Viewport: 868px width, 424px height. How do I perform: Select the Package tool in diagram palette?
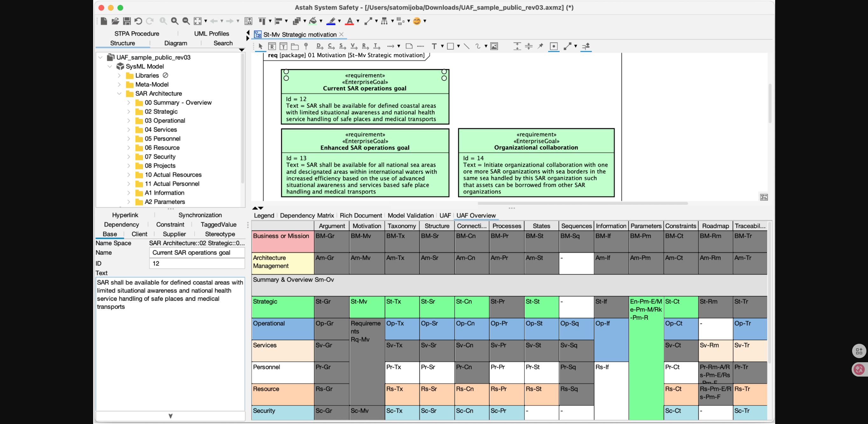pyautogui.click(x=295, y=46)
